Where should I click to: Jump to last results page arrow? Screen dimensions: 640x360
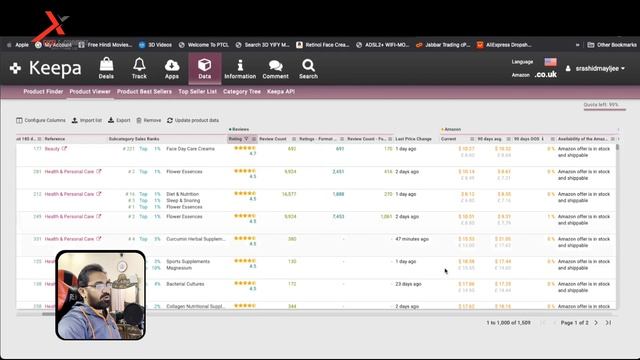[608, 323]
